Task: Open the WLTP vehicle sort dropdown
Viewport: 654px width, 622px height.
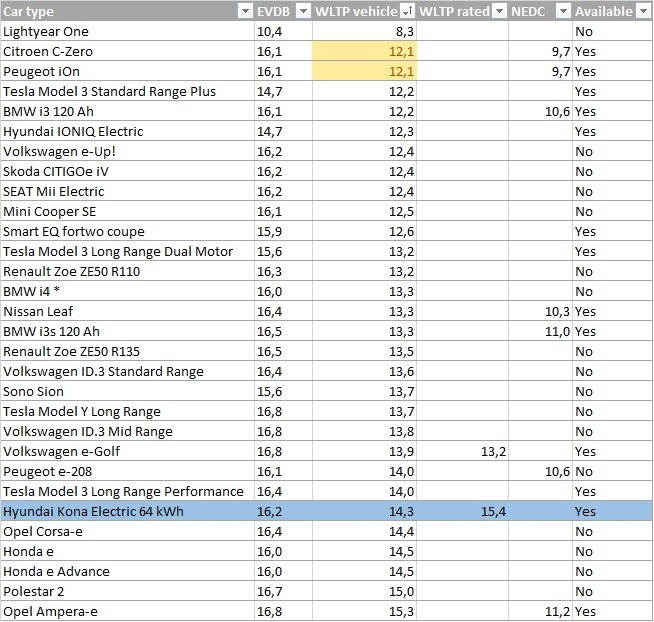Action: (x=407, y=11)
